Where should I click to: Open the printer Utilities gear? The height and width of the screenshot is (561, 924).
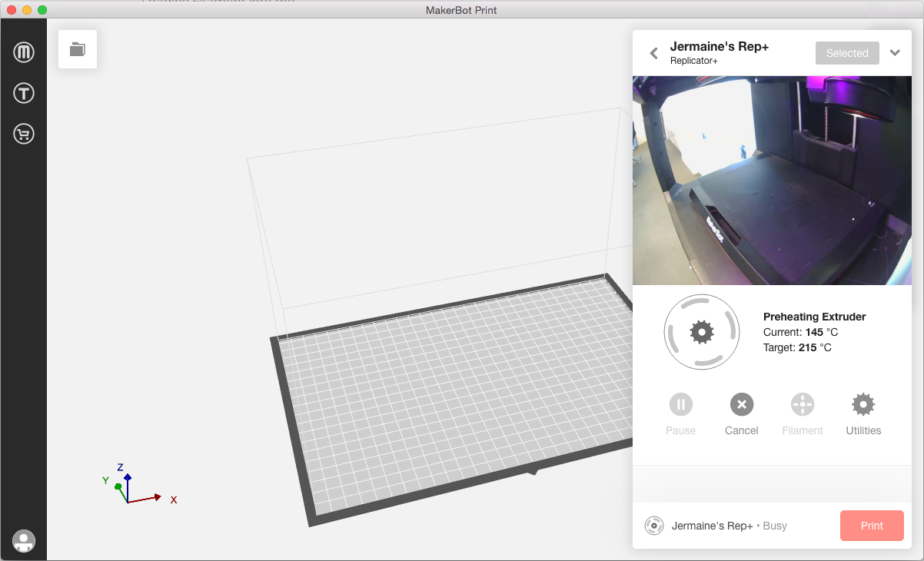863,404
